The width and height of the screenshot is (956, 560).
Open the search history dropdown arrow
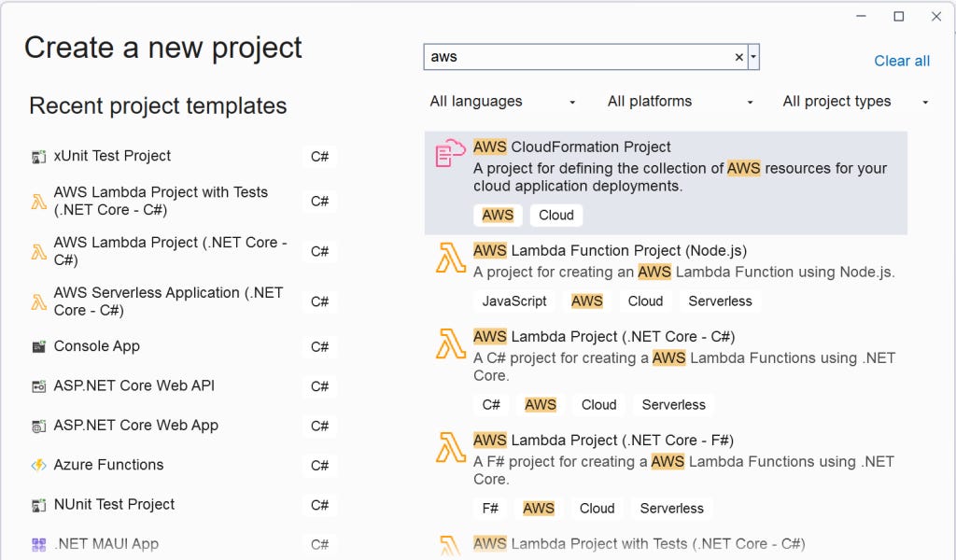pyautogui.click(x=752, y=57)
